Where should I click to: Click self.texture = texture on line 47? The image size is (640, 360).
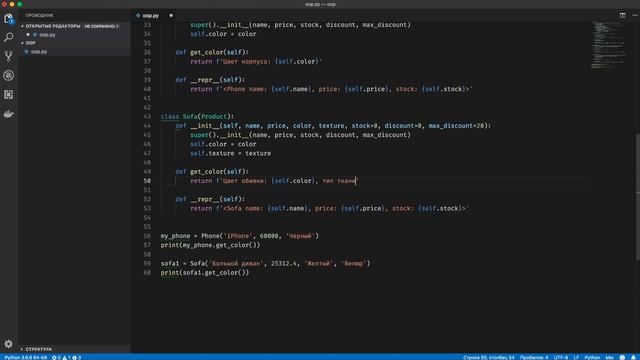pos(230,153)
